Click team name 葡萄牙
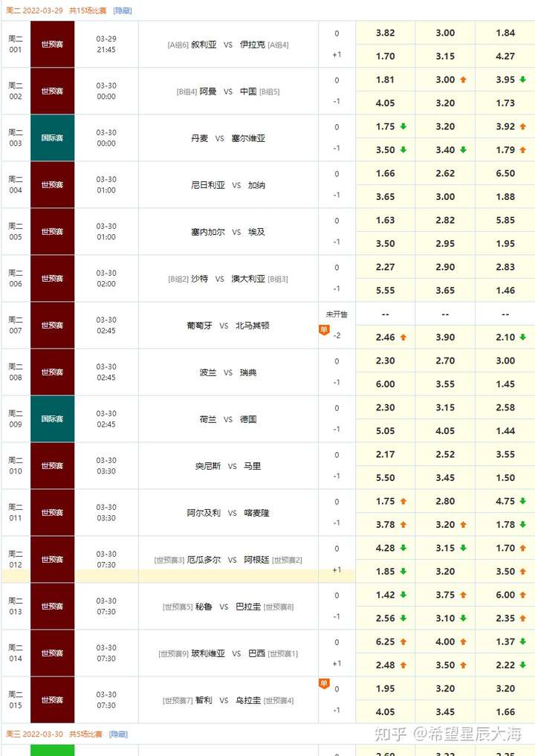535x756 pixels. [200, 326]
